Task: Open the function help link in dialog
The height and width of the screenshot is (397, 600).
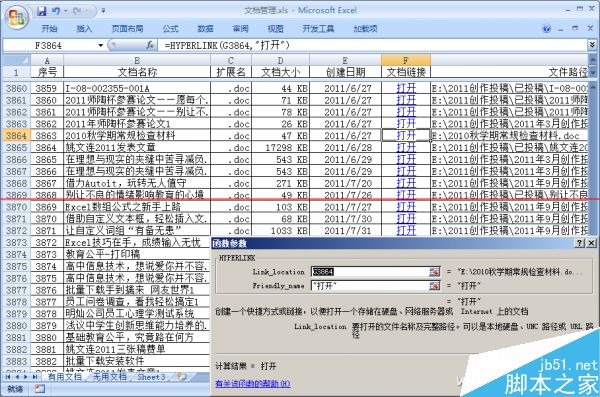Action: [x=253, y=383]
